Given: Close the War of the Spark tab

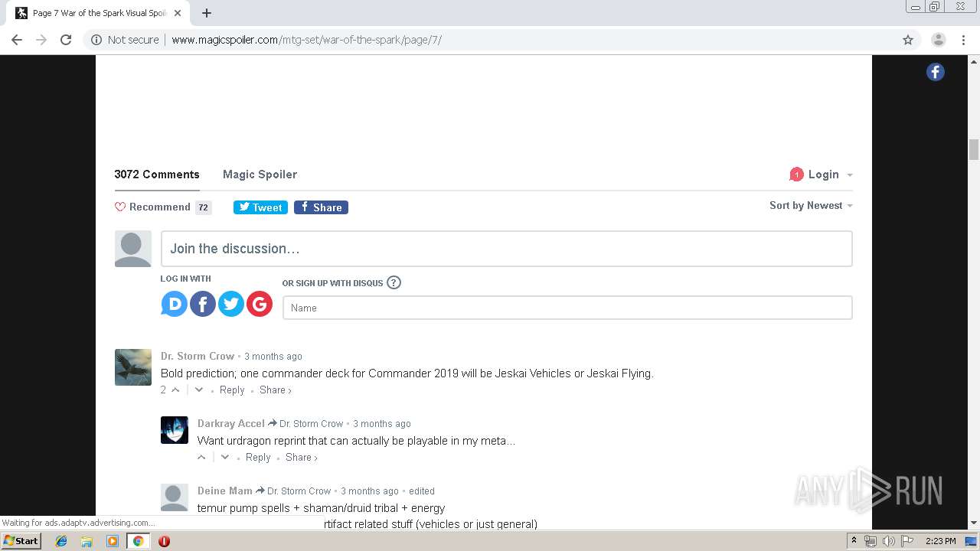Looking at the screenshot, I should click(x=178, y=13).
